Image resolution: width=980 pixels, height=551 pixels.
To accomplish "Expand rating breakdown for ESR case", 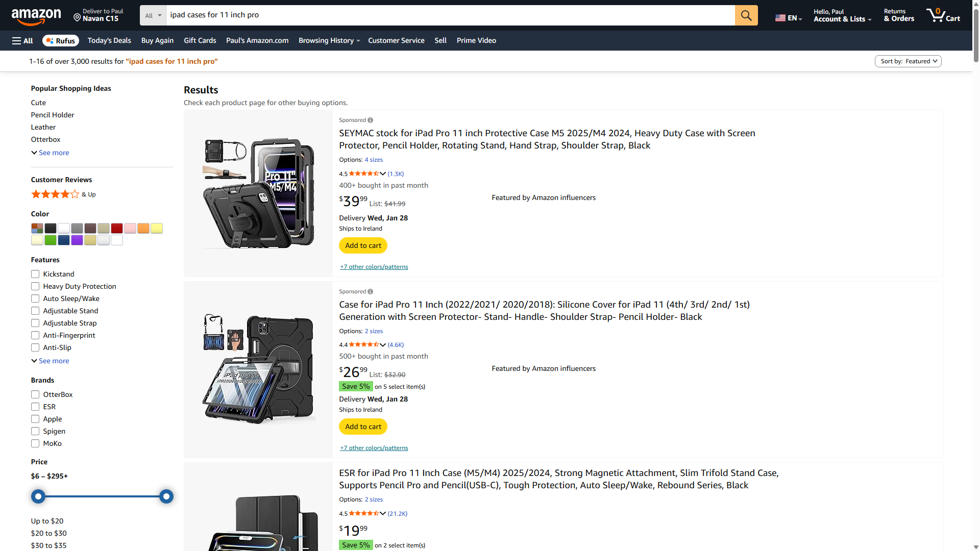I will pyautogui.click(x=383, y=514).
